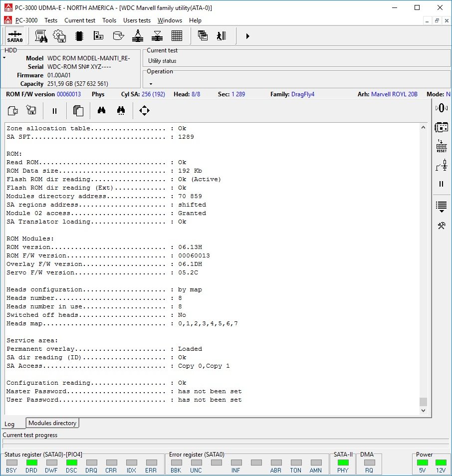Restore the inner MDI window
The height and width of the screenshot is (476, 452).
(437, 20)
